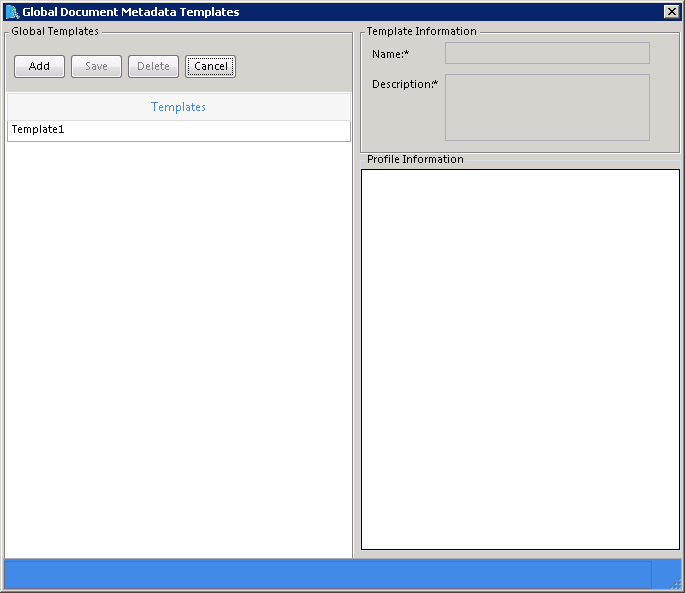The image size is (685, 593).
Task: Click the Global Templates group label
Action: point(55,31)
